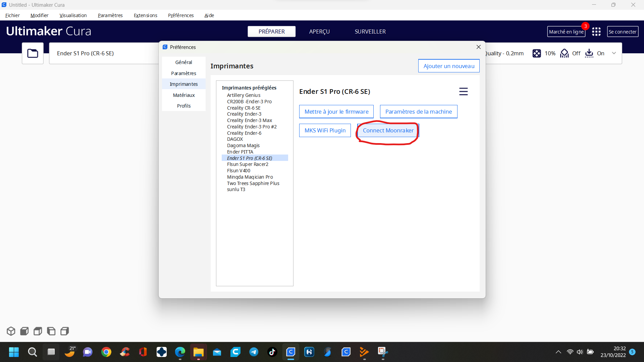
Task: Open the printer hamburger menu icon
Action: (x=463, y=92)
